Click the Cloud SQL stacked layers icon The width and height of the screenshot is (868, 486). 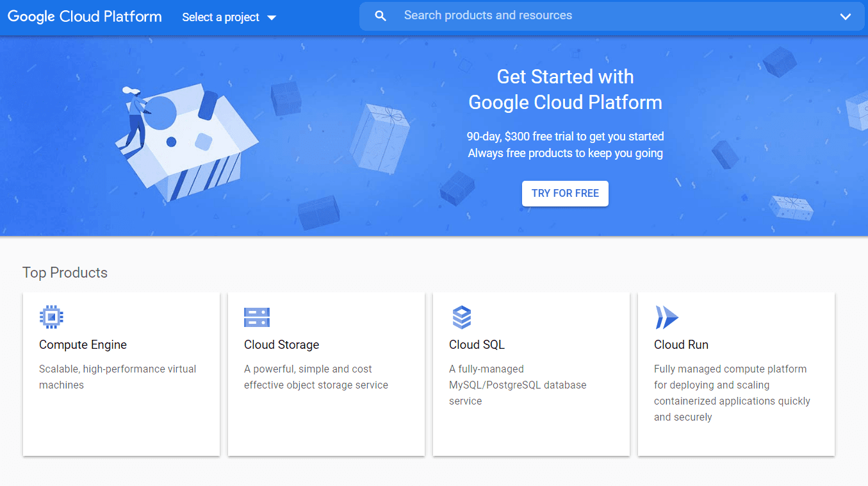pos(461,317)
